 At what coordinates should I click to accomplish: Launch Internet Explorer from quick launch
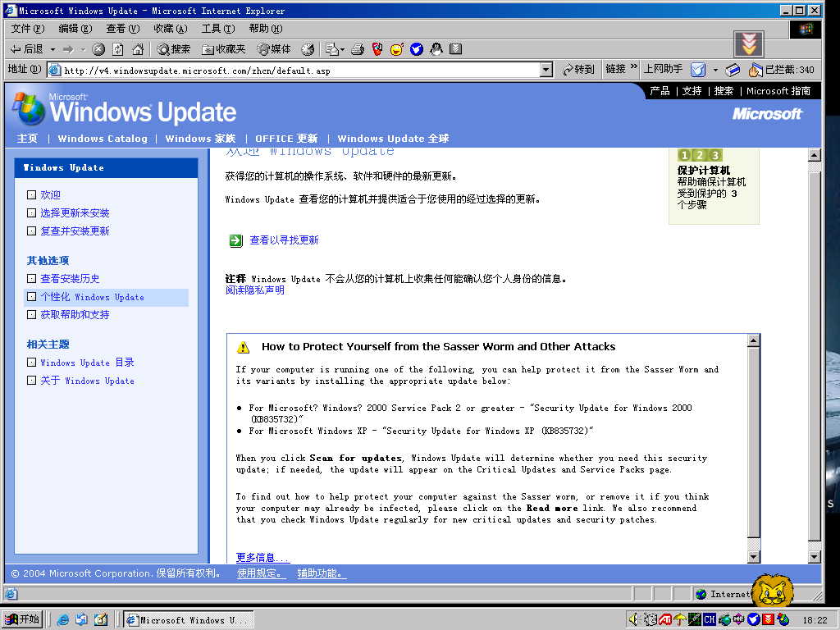coord(63,619)
